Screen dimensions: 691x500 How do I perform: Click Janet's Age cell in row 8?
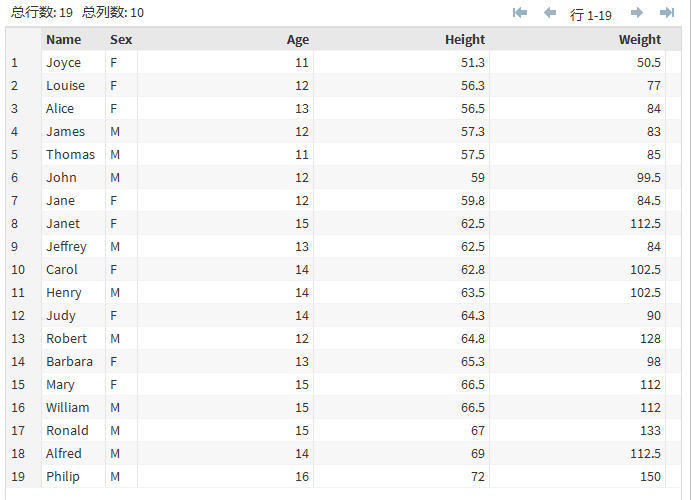pos(300,224)
